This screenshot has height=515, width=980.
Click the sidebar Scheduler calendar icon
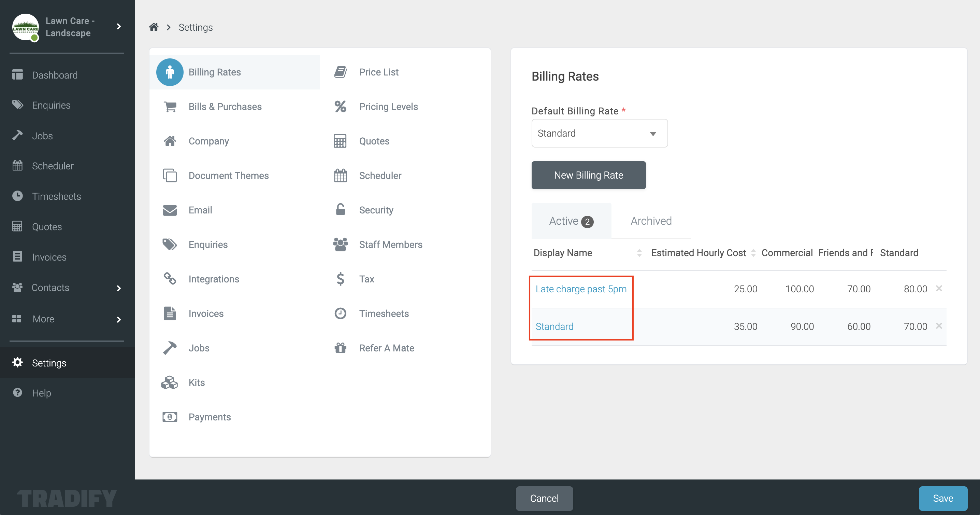17,166
